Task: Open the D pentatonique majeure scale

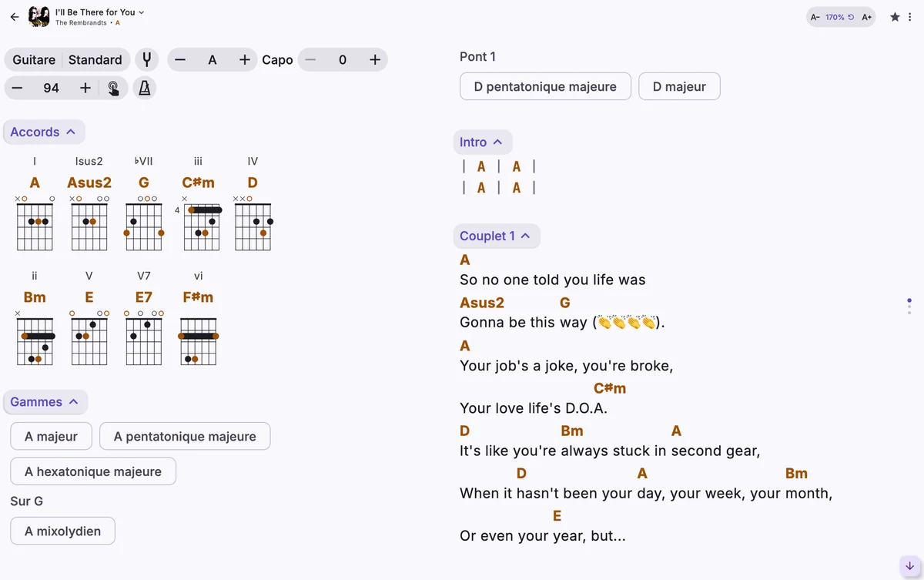Action: click(x=545, y=86)
